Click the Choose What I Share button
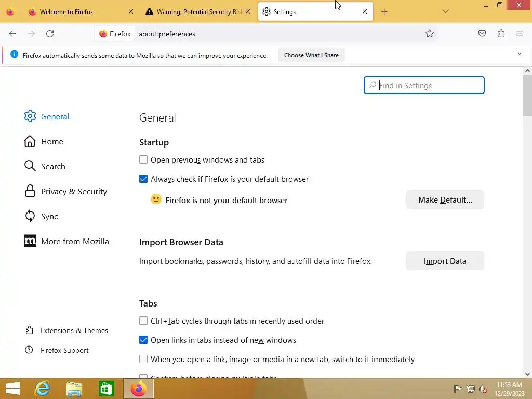532x399 pixels. (311, 55)
